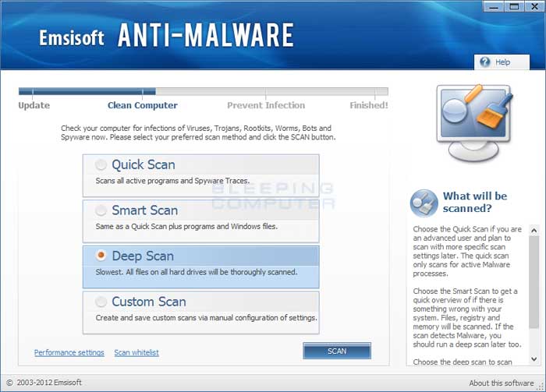546x392 pixels.
Task: Click 'What will be scanned?' heading
Action: pos(474,202)
